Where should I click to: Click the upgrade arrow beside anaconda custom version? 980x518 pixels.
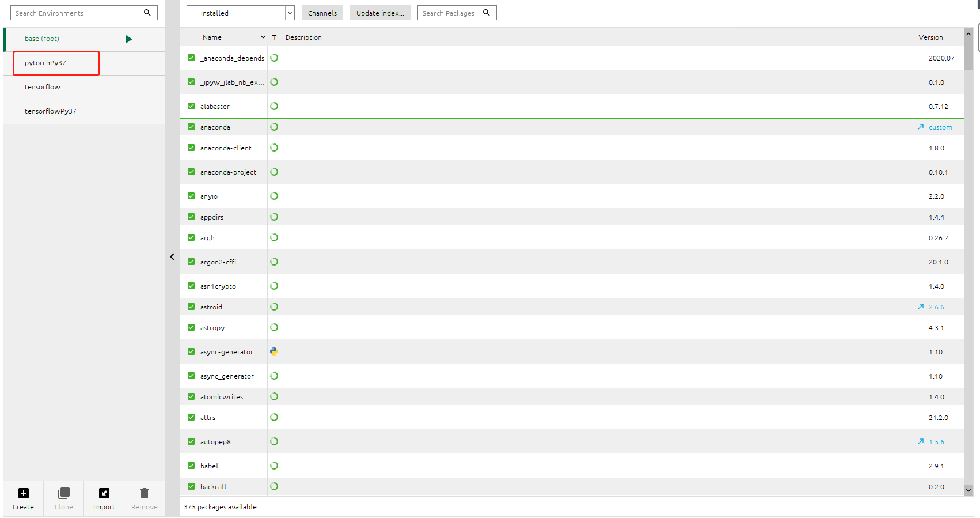tap(921, 127)
